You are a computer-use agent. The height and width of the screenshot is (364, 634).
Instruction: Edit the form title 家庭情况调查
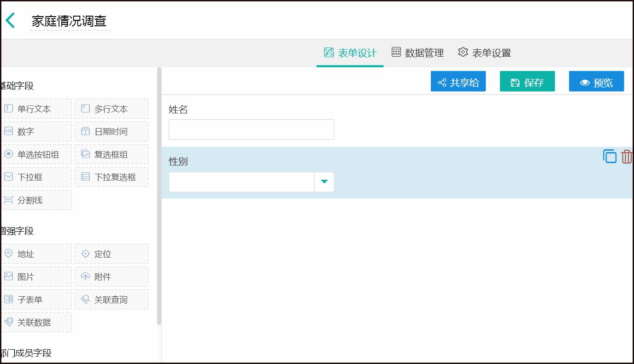pyautogui.click(x=70, y=21)
